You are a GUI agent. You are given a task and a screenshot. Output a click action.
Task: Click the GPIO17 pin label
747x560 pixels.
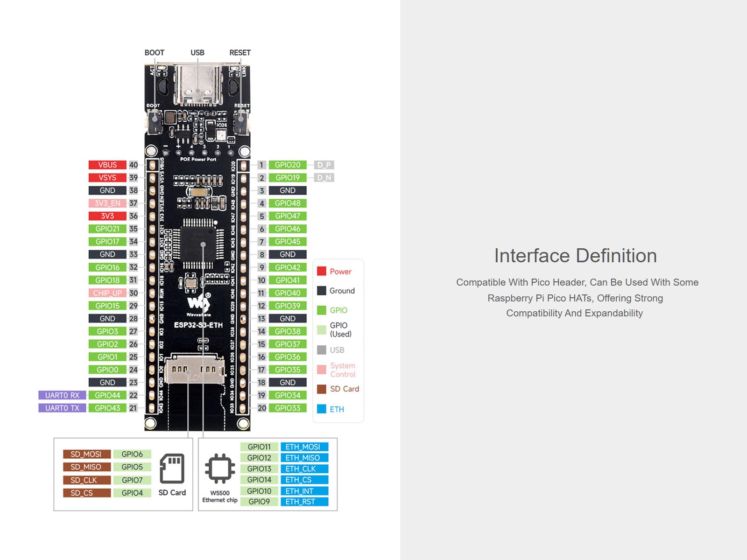pos(107,242)
